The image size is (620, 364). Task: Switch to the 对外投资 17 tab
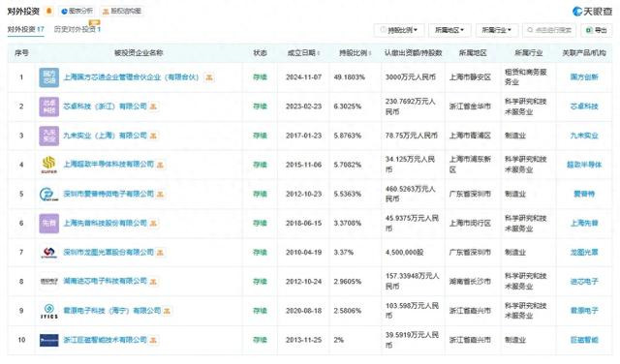26,29
